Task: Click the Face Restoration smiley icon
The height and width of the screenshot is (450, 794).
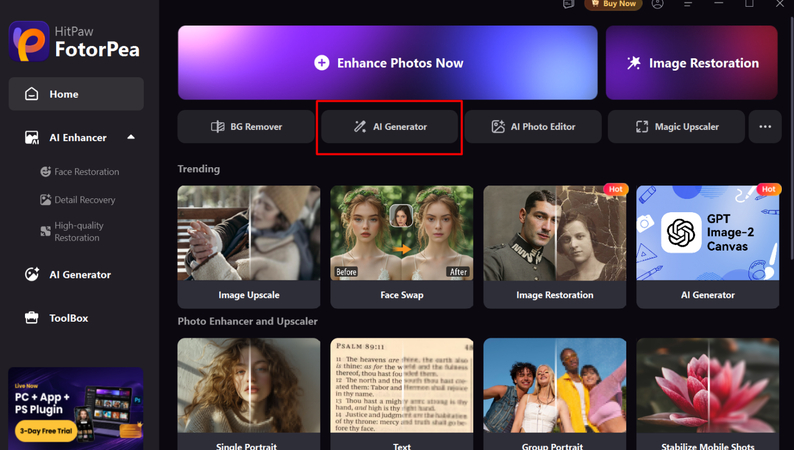Action: [x=46, y=172]
